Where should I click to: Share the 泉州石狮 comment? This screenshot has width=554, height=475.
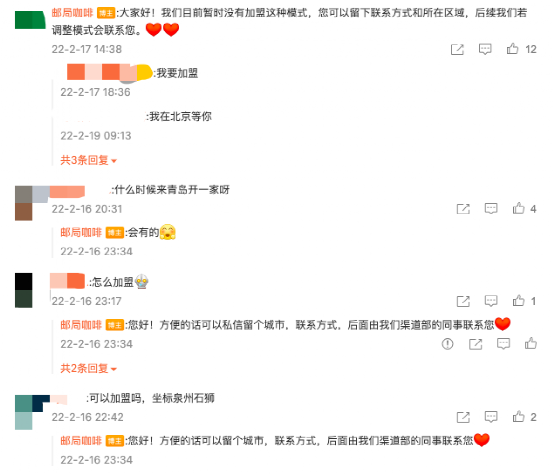coord(463,417)
